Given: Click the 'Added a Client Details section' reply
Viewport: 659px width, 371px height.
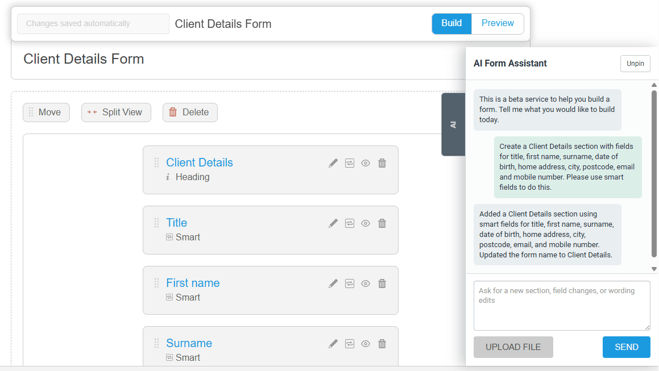Looking at the screenshot, I should 547,234.
